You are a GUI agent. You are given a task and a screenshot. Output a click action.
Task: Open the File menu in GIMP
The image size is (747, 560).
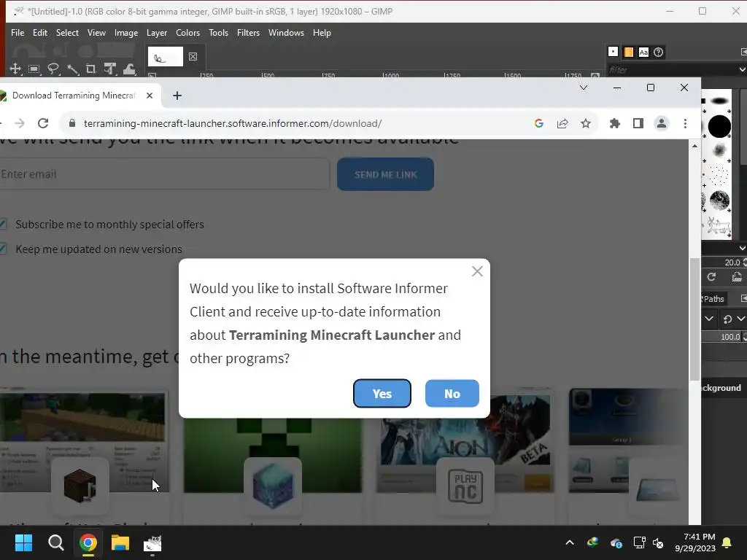tap(18, 33)
